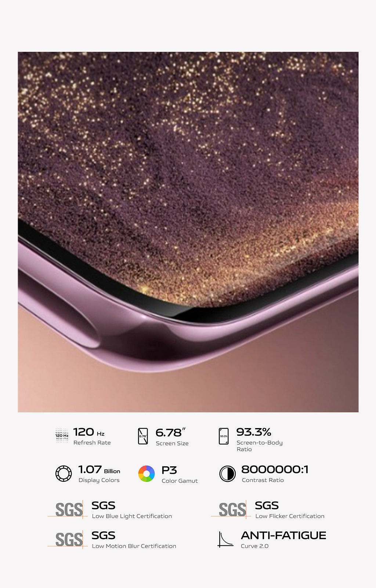The image size is (376, 588).
Task: Click the SGS logo for Low Flicker
Action: pyautogui.click(x=231, y=510)
